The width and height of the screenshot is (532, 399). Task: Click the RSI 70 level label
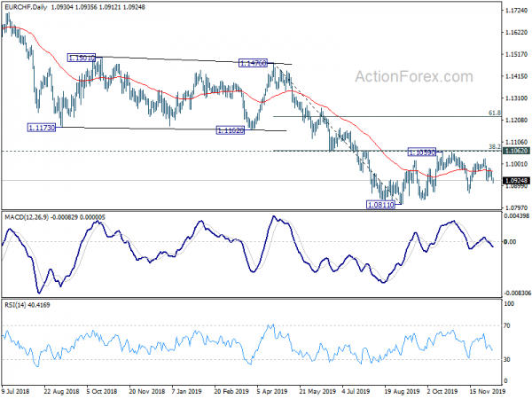pos(507,325)
